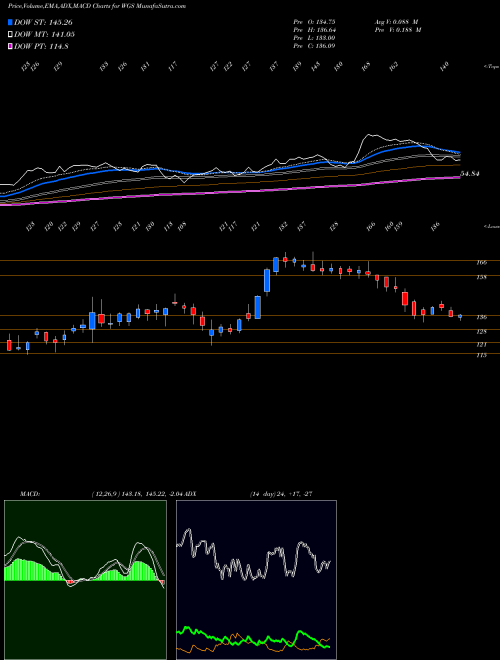Click the 136 price level label

(x=481, y=317)
